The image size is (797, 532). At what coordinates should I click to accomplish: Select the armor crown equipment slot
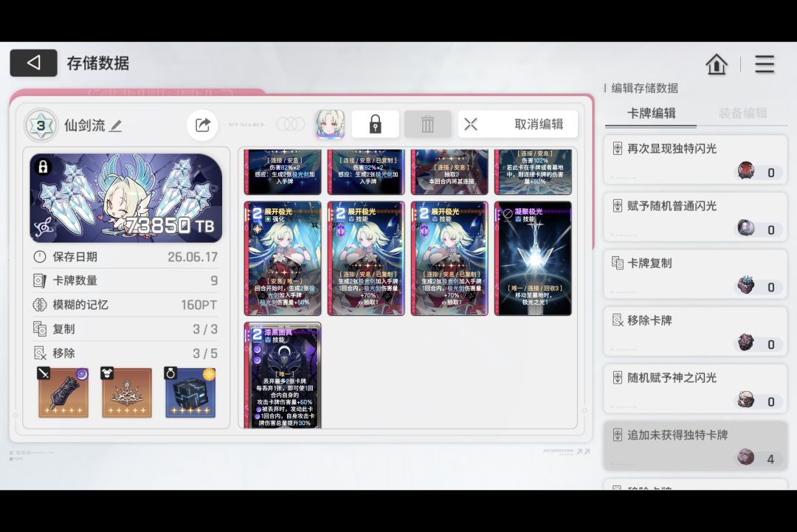127,393
